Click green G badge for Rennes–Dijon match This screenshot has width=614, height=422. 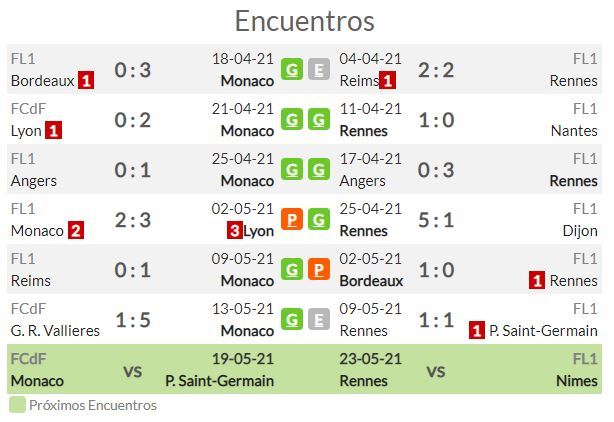tap(318, 219)
